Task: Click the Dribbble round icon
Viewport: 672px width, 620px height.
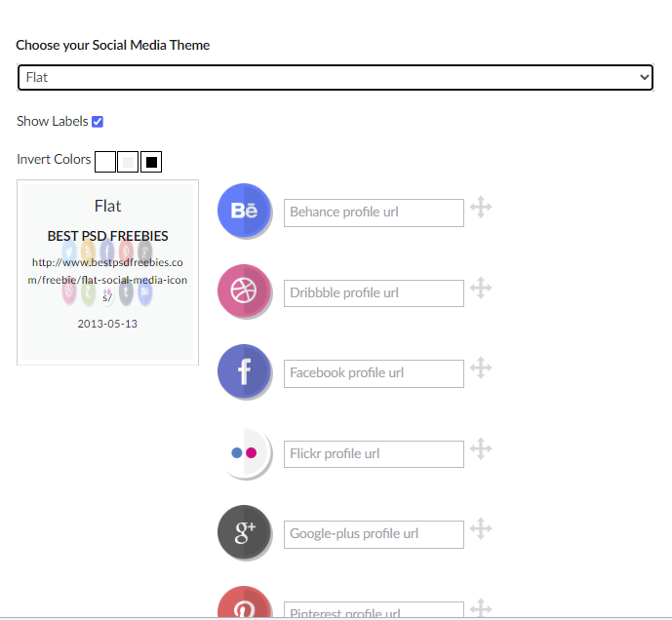Action: point(244,291)
